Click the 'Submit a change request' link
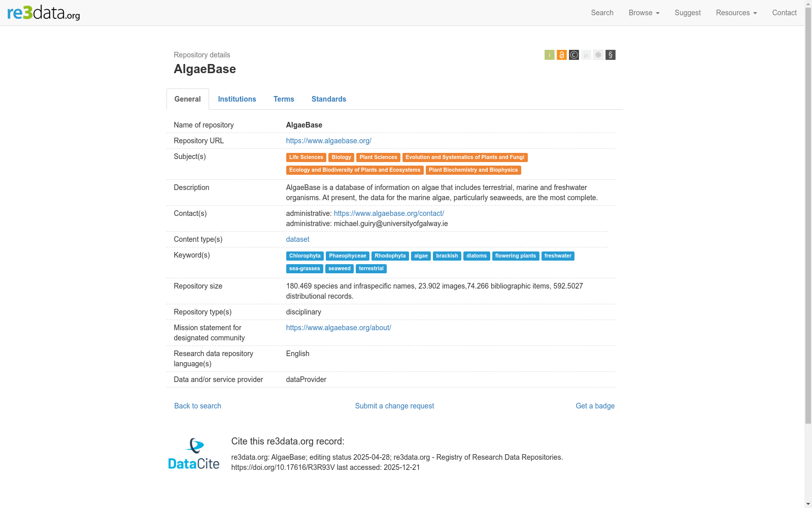Image resolution: width=812 pixels, height=508 pixels. pyautogui.click(x=394, y=406)
